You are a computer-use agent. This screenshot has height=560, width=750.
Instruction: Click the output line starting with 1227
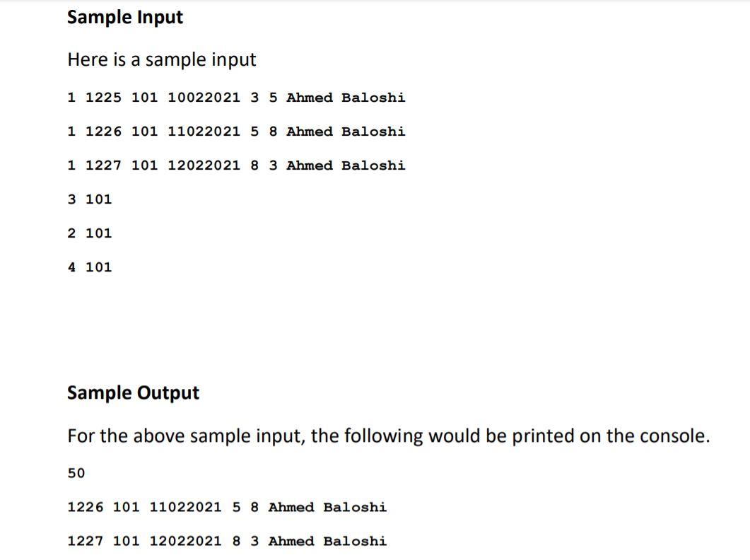[x=227, y=542]
